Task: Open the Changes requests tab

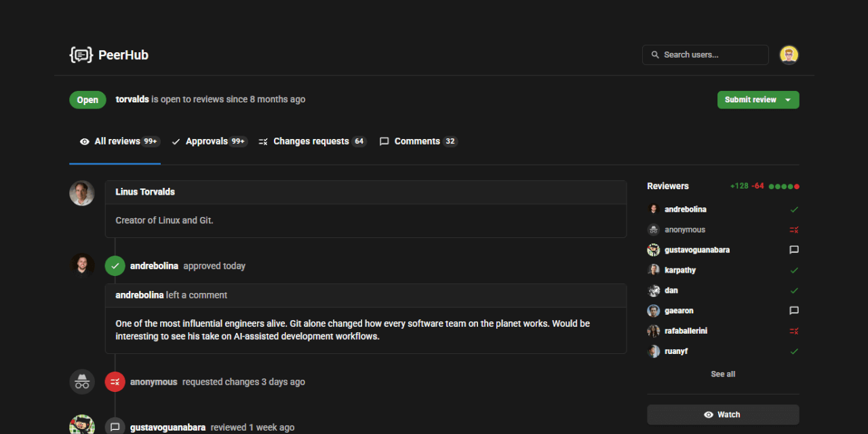Action: click(312, 142)
